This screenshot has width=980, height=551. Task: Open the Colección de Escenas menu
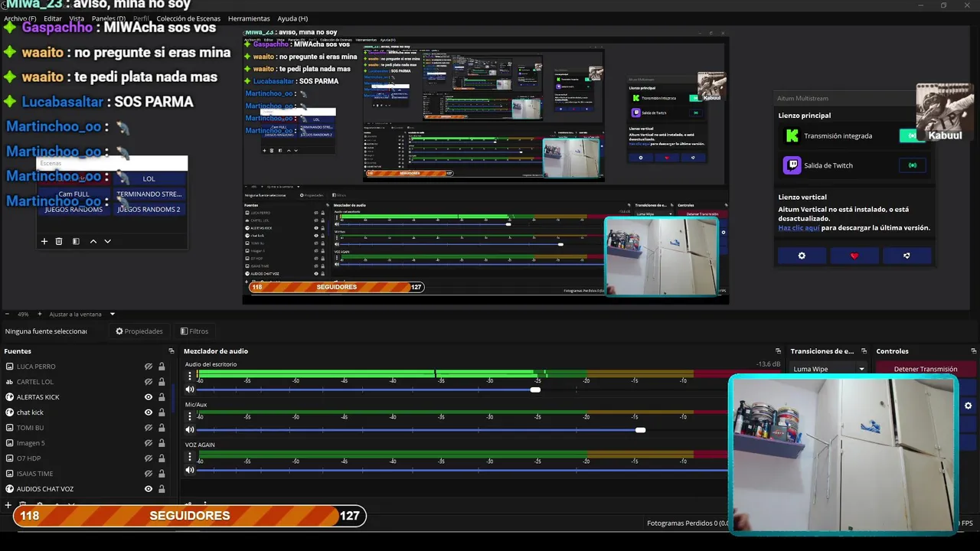coord(188,18)
